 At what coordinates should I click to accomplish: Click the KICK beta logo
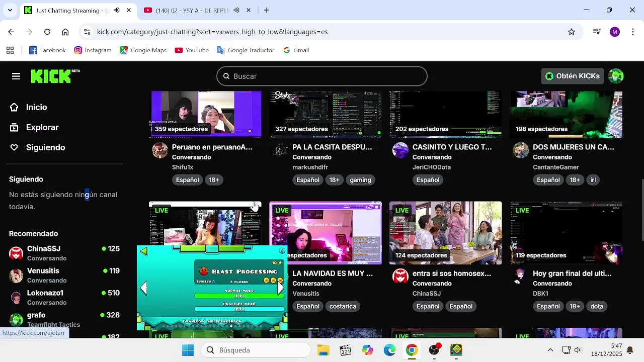[55, 76]
